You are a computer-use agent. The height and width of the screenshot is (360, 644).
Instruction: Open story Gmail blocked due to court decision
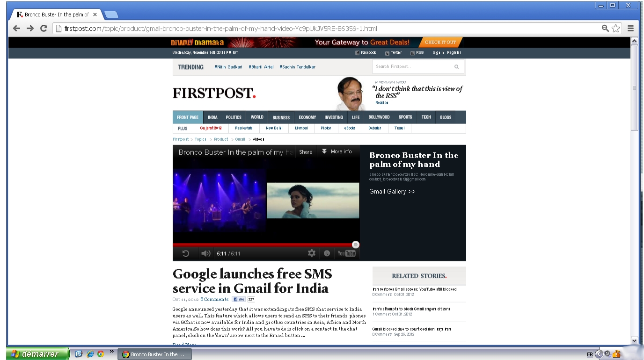tap(412, 329)
